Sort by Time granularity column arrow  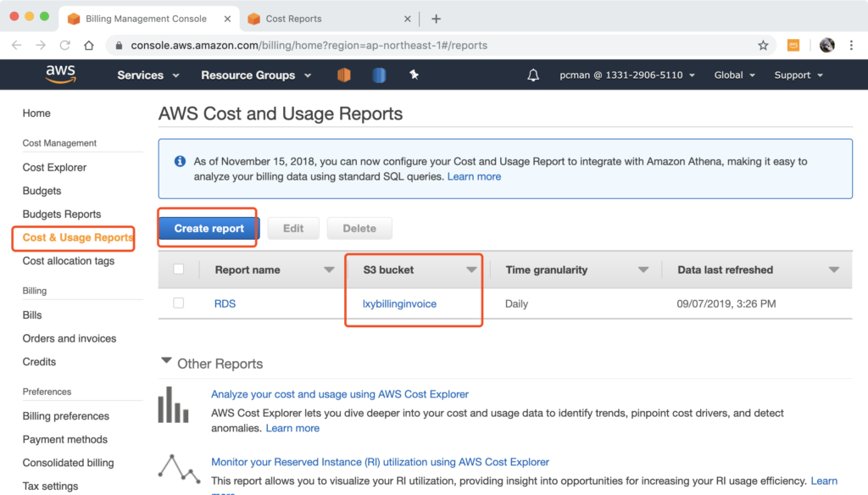click(x=643, y=270)
